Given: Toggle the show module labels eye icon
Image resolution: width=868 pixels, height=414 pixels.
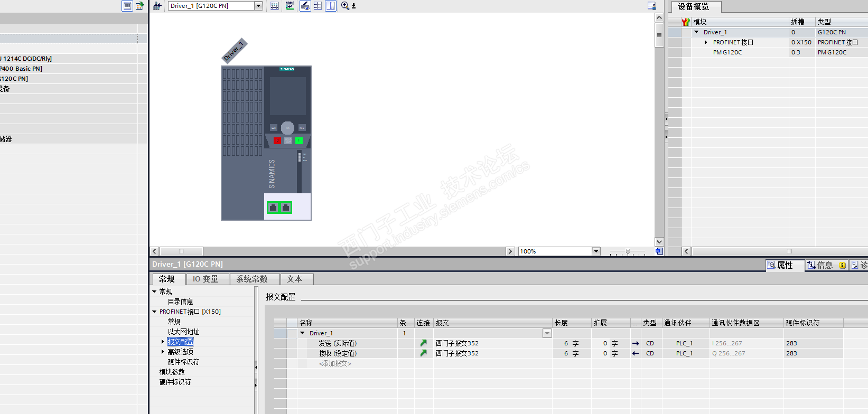Looking at the screenshot, I should 305,6.
